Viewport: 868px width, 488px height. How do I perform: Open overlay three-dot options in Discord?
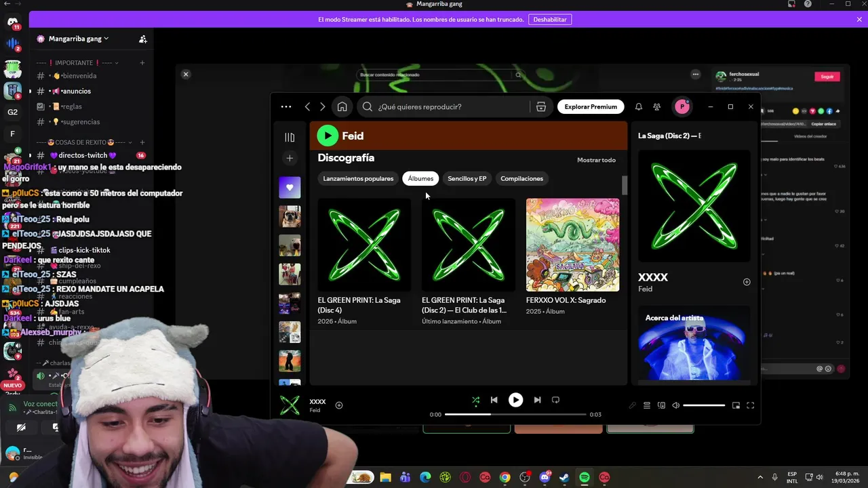click(x=696, y=75)
